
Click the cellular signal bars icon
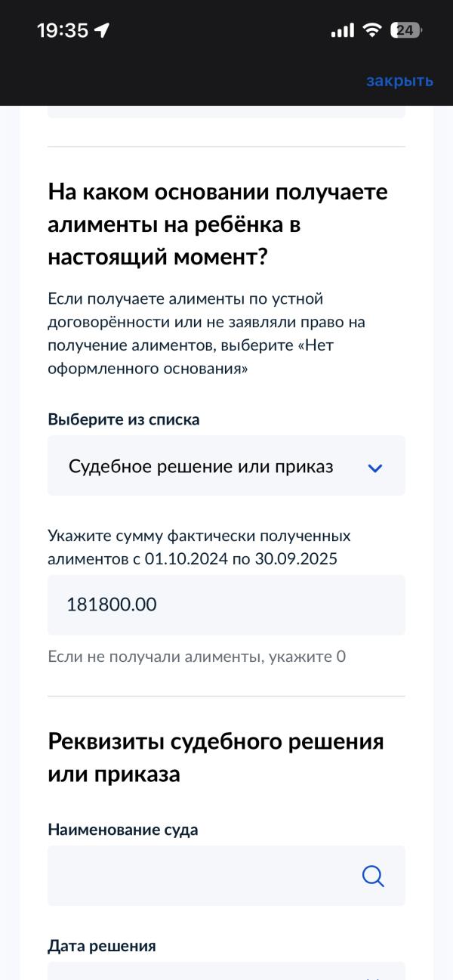pos(342,31)
